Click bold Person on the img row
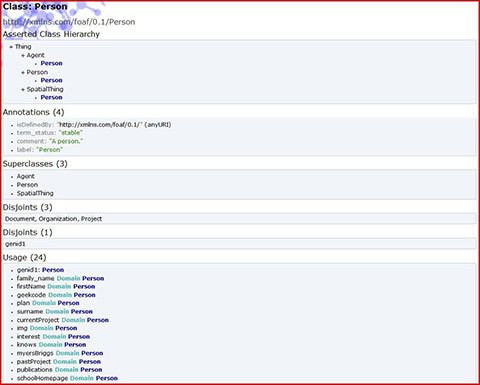This screenshot has height=385, width=480. (x=66, y=328)
